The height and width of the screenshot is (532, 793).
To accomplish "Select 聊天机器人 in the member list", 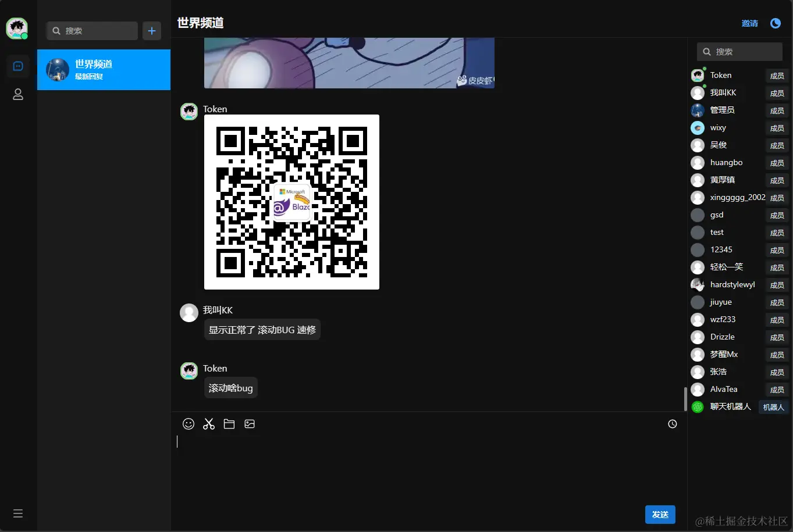I will [739, 406].
